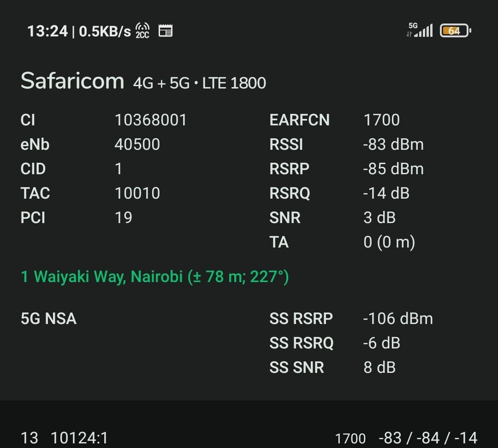Tap the neighbor cell signal -83 / -84 / -14
Screen dimensions: 498x448
(428, 438)
